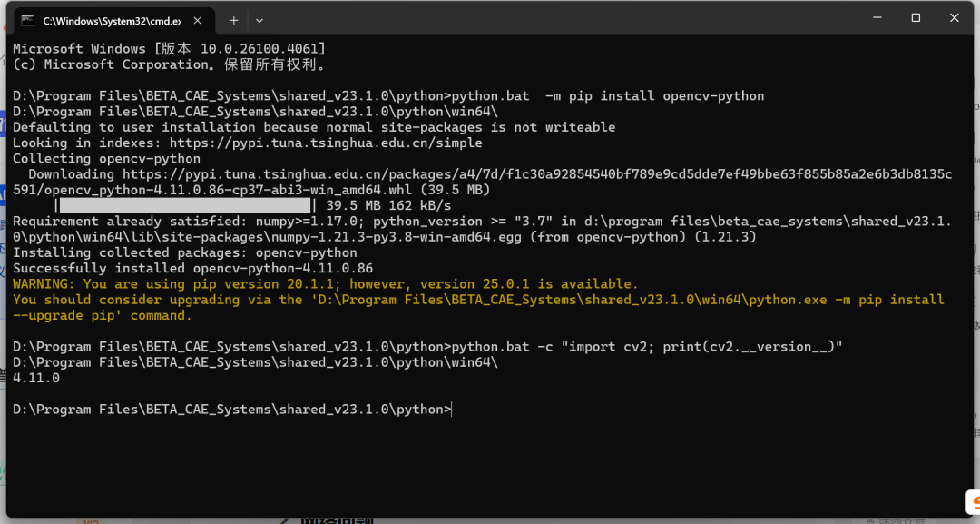Expand the new tab profile dropdown

pos(260,21)
